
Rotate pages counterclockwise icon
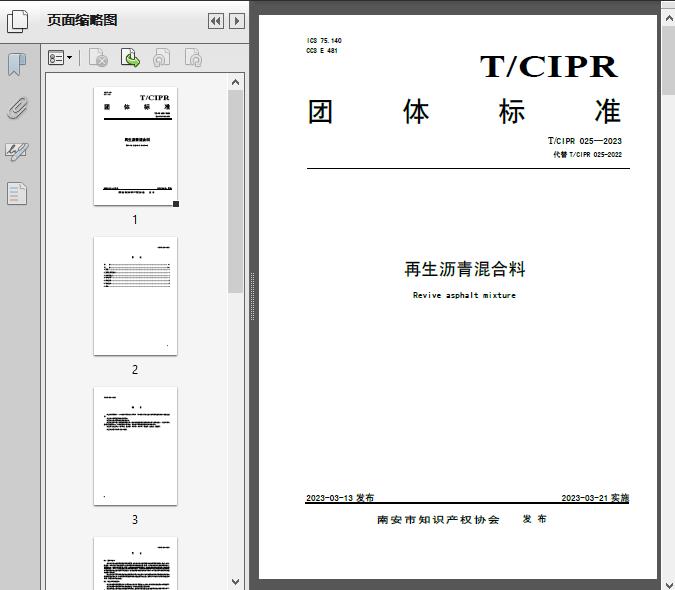click(162, 58)
